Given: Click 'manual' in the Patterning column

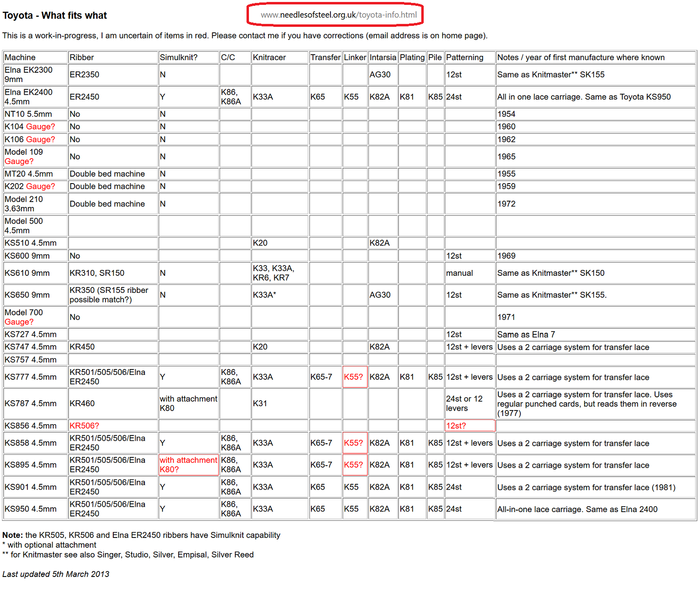Looking at the screenshot, I should [x=470, y=273].
